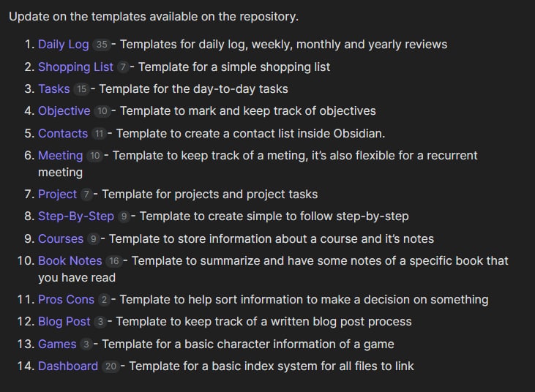Open the Meeting template link
Image resolution: width=535 pixels, height=392 pixels.
(60, 156)
